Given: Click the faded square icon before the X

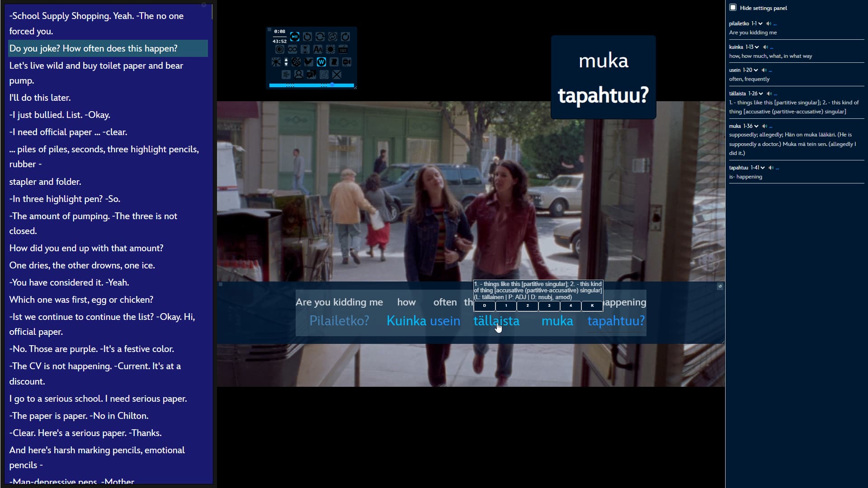Looking at the screenshot, I should (324, 75).
